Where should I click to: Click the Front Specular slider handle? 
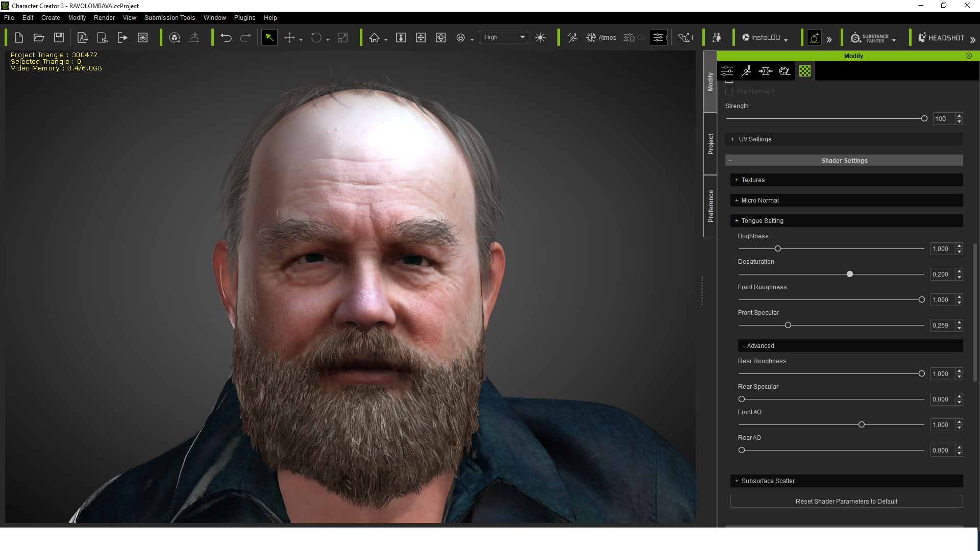coord(788,325)
